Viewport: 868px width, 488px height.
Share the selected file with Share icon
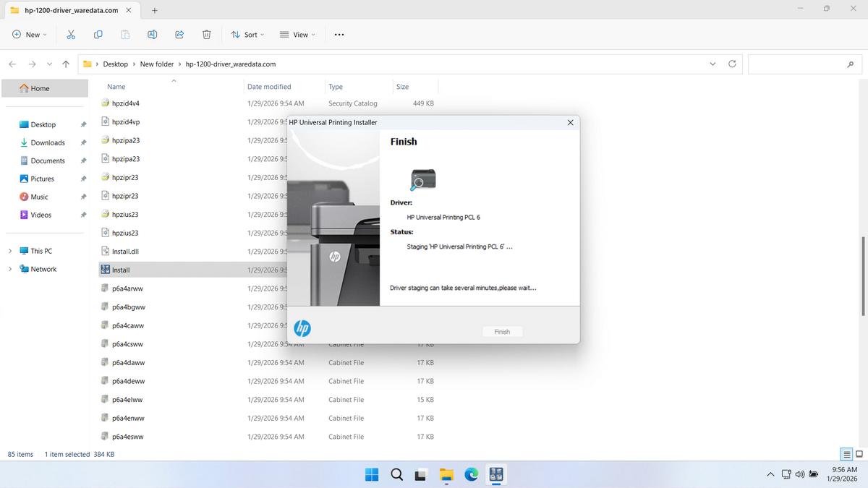pos(179,34)
